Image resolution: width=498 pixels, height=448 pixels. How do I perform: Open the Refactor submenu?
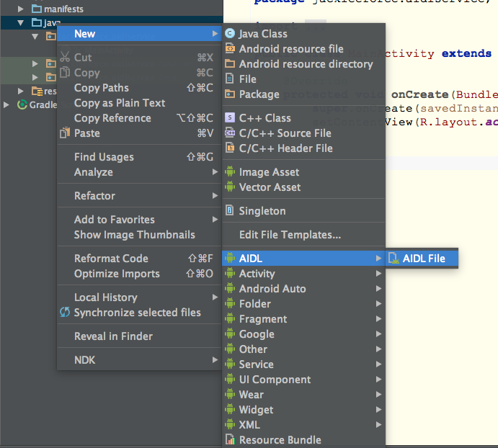tap(94, 196)
